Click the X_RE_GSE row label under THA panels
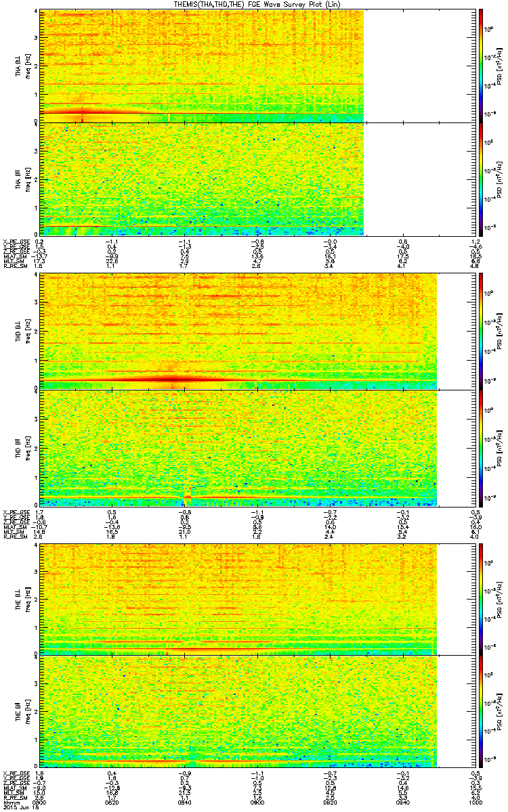Screen dimensions: 508x812 pyautogui.click(x=16, y=241)
